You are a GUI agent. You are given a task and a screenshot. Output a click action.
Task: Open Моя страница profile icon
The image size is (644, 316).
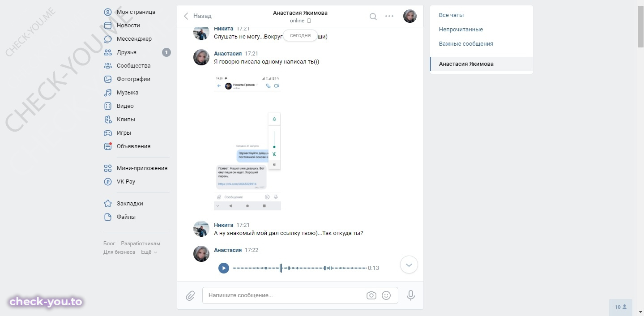pos(108,12)
